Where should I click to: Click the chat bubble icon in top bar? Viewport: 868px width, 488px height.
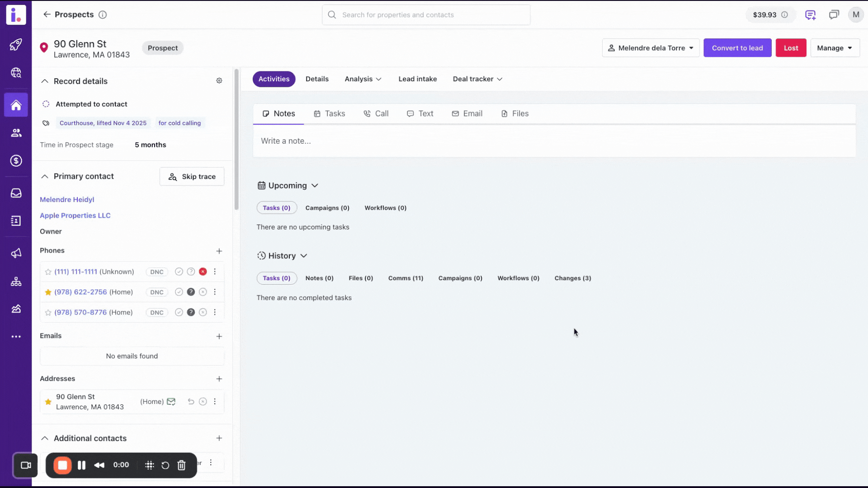tap(834, 14)
